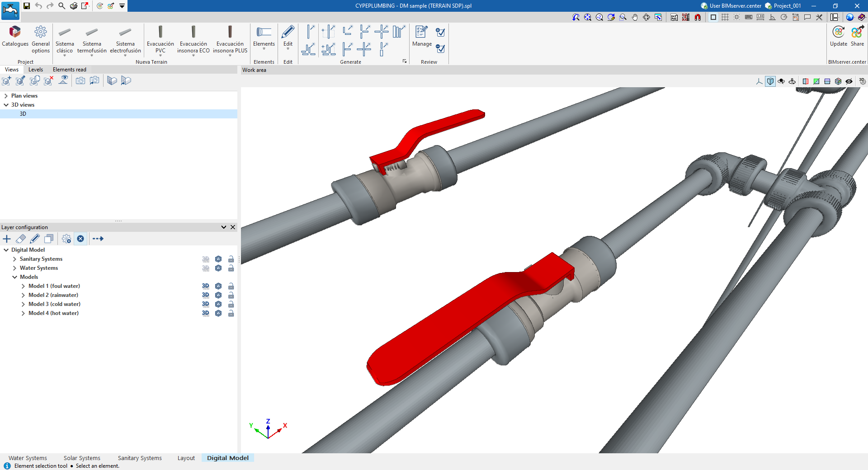Click the wrench and screwdriver settings icon
The height and width of the screenshot is (470, 868).
pyautogui.click(x=819, y=17)
